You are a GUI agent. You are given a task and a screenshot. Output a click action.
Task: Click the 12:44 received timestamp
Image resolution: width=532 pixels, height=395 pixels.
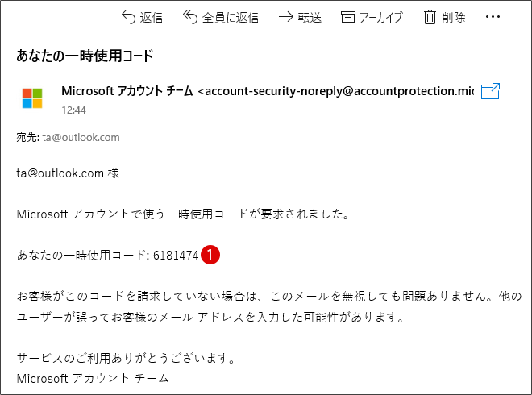point(73,110)
